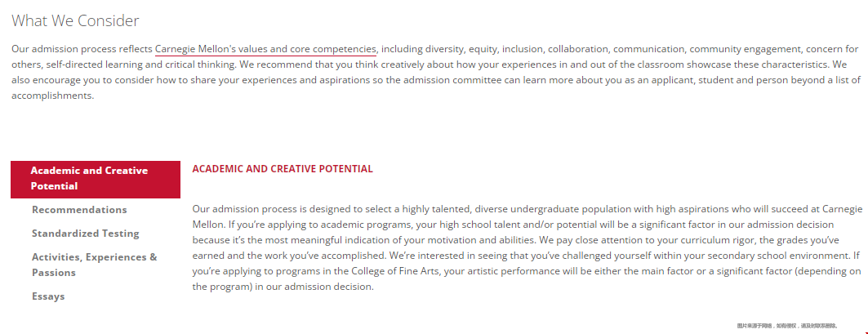Follow Carnegie Mellon's values and core competencies link
Screen dimensions: 868x334
point(265,49)
